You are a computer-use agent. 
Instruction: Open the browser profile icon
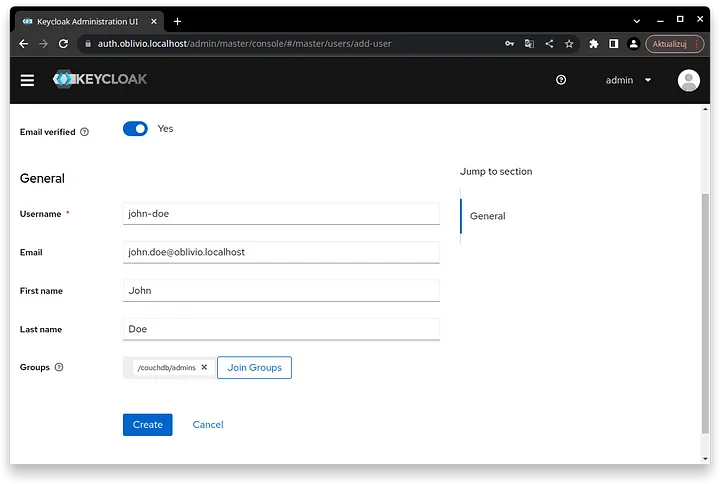point(633,44)
